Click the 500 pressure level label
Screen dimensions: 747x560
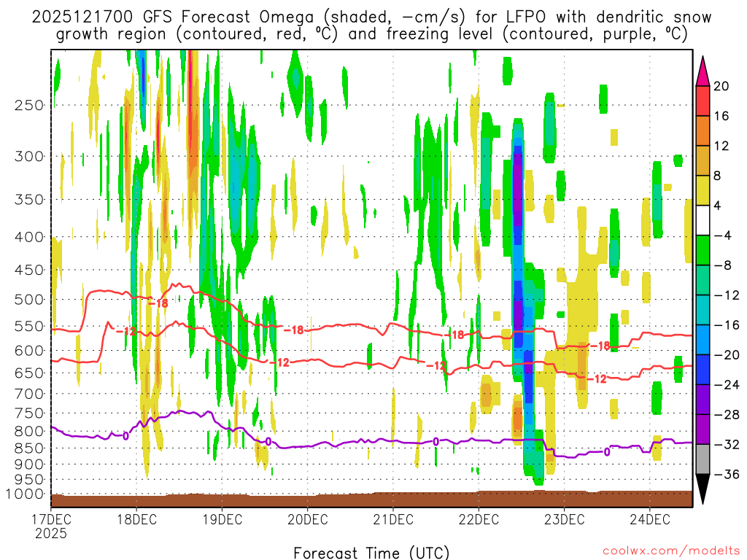pos(29,300)
